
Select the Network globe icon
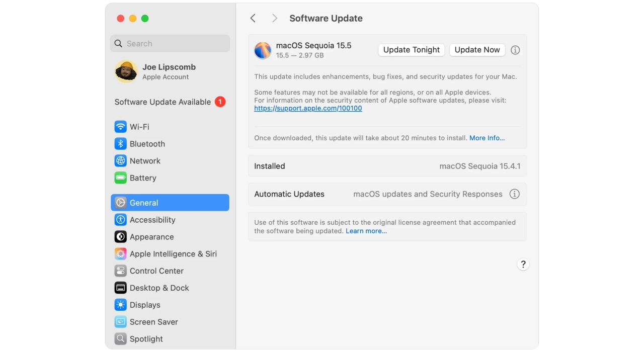click(x=120, y=161)
